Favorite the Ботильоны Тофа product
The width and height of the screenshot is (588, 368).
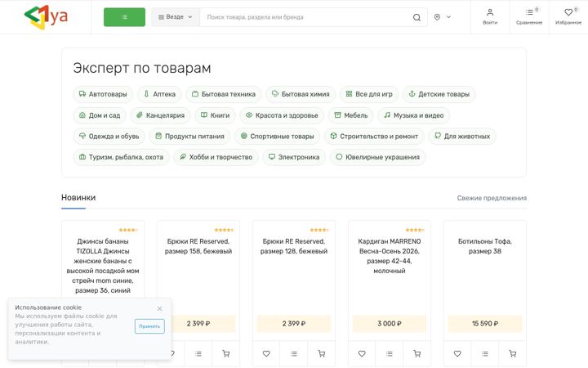[x=457, y=353]
